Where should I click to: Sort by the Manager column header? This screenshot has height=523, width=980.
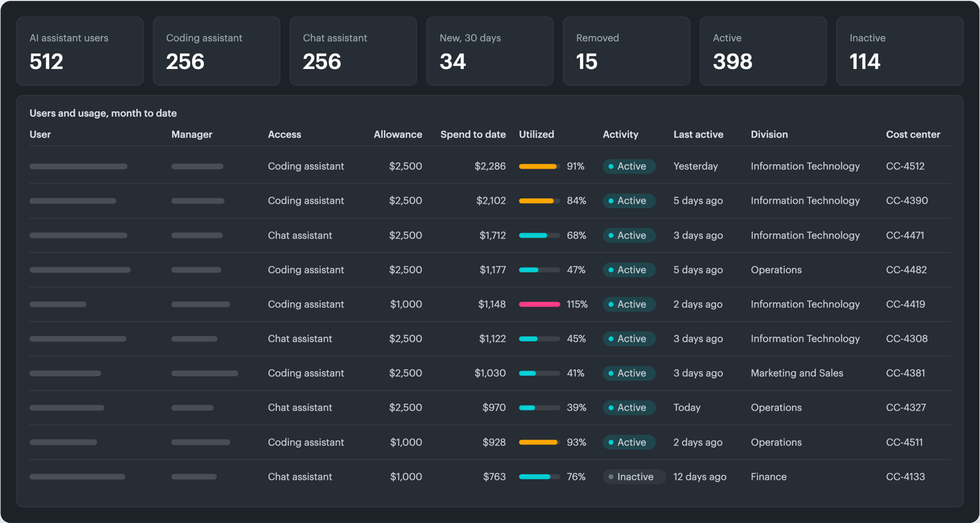pos(191,134)
